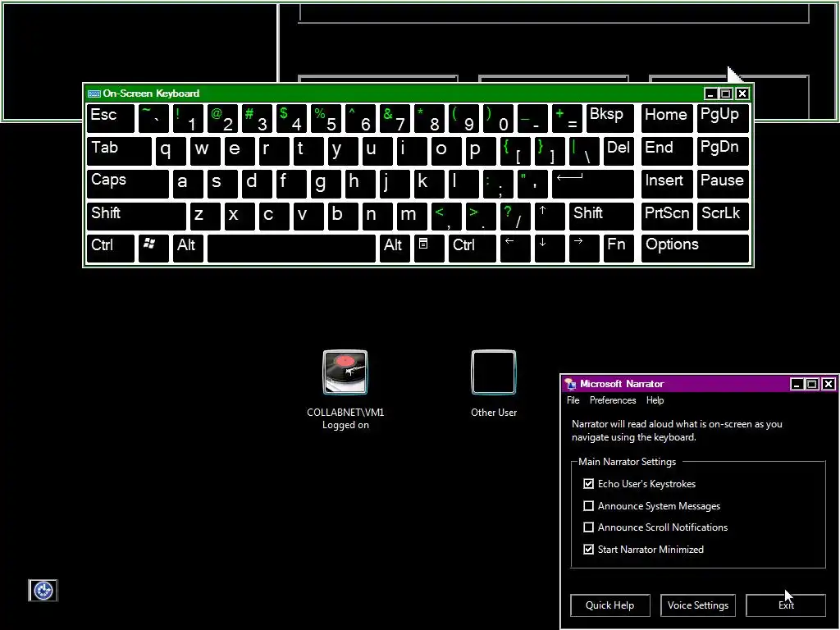
Task: Click the letter a key
Action: click(x=188, y=184)
